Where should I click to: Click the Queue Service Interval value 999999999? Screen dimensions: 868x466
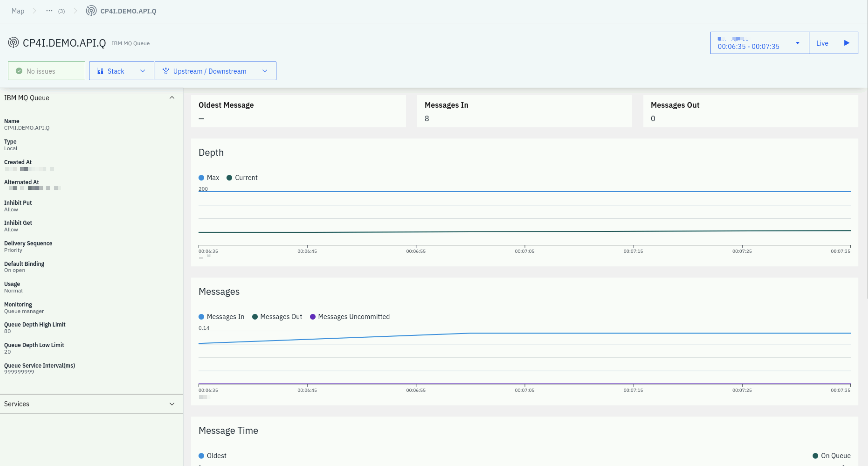tap(19, 372)
